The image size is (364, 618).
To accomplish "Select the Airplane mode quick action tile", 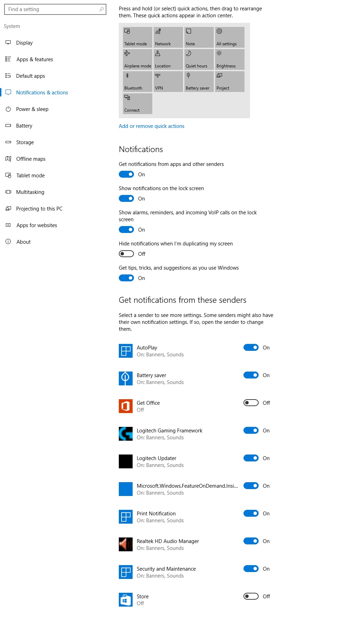I will tap(137, 59).
